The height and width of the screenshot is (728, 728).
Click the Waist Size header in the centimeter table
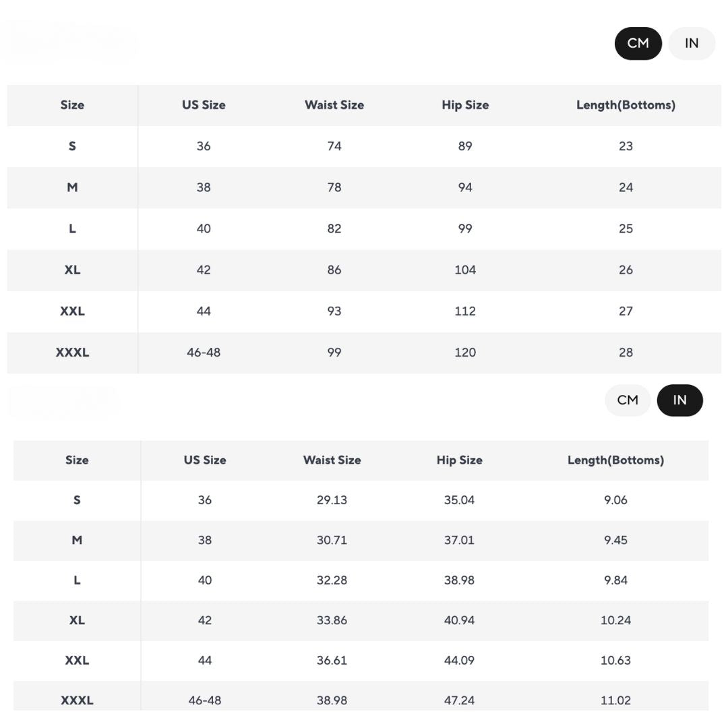pos(334,105)
